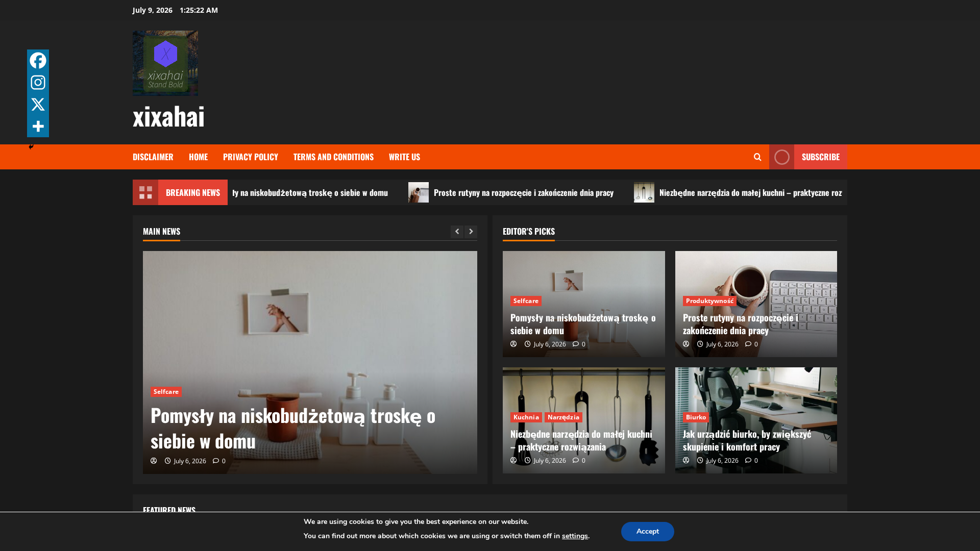Open the Write Us page
Screen dimensions: 980x551
click(404, 157)
